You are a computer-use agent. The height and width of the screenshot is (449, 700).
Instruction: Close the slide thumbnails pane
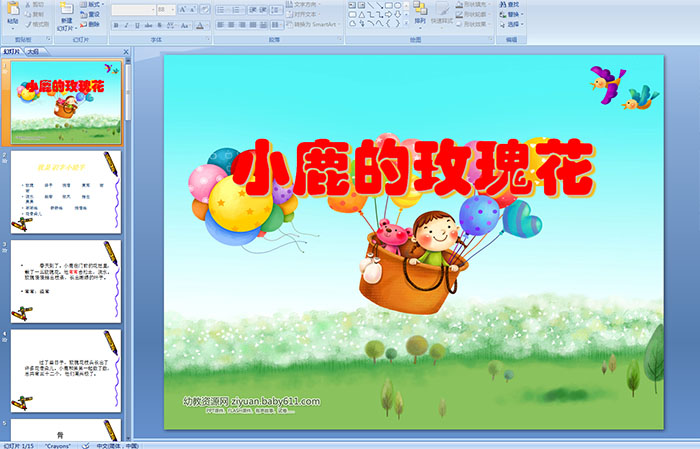(x=126, y=52)
